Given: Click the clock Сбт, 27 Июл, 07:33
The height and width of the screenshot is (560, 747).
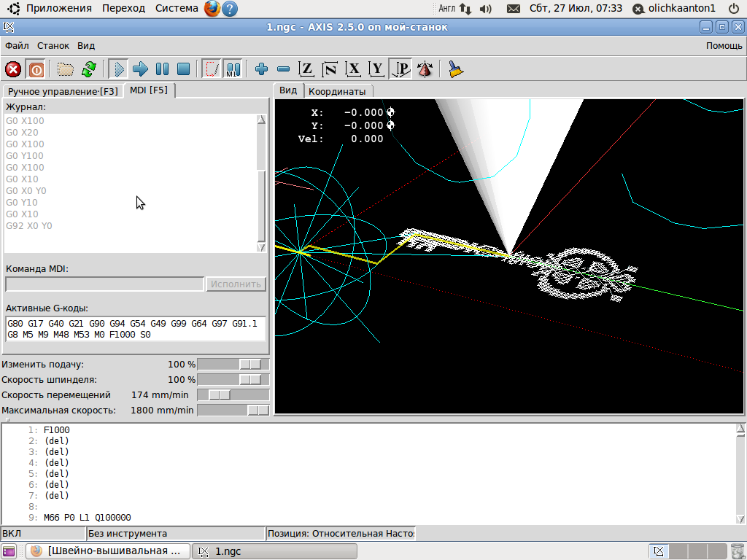Looking at the screenshot, I should click(576, 8).
